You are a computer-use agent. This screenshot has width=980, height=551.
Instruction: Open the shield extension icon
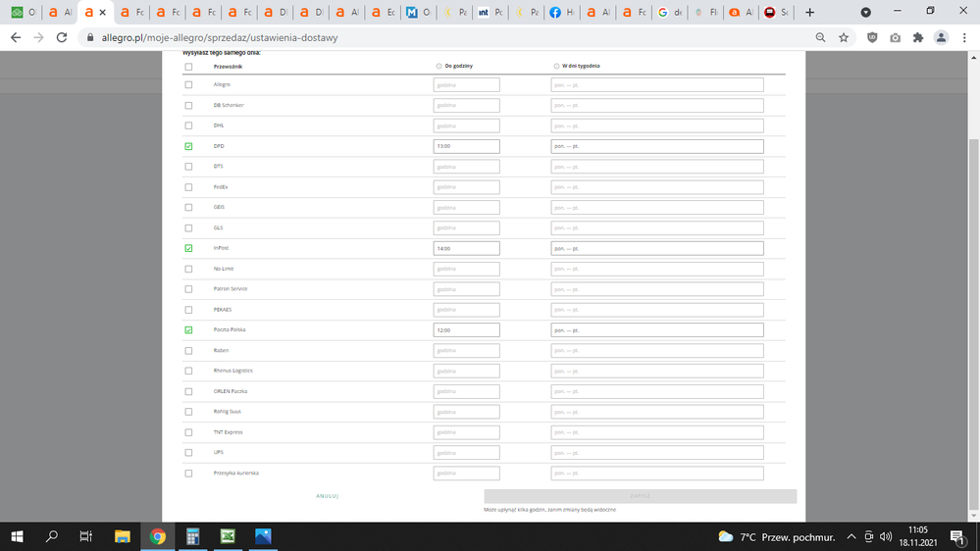872,37
